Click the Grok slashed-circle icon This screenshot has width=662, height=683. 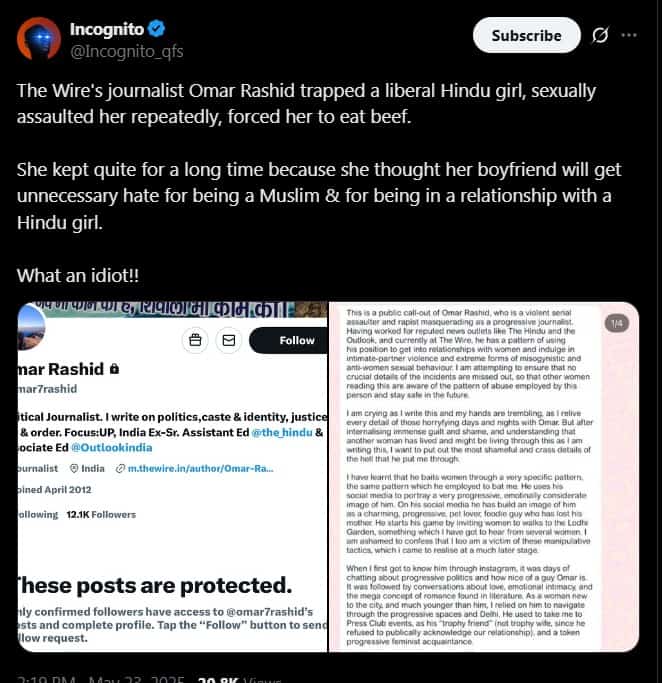[600, 35]
